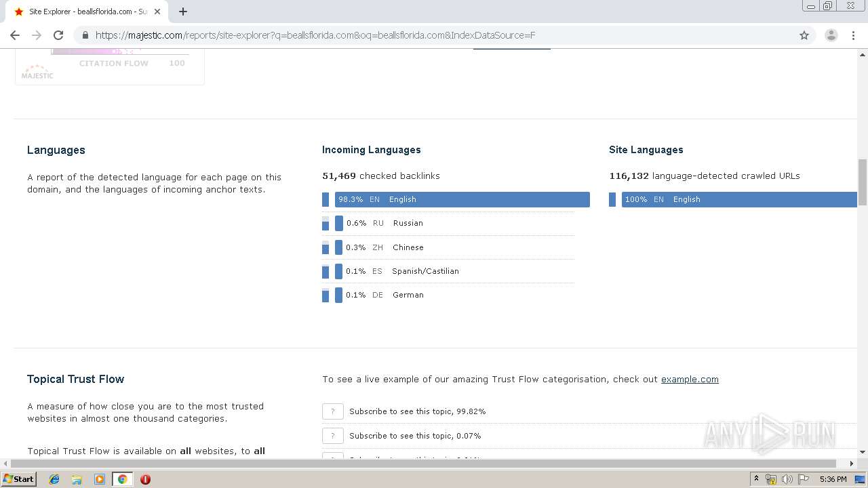The image size is (868, 488).
Task: Click the Incoming Languages heading
Action: tap(371, 150)
